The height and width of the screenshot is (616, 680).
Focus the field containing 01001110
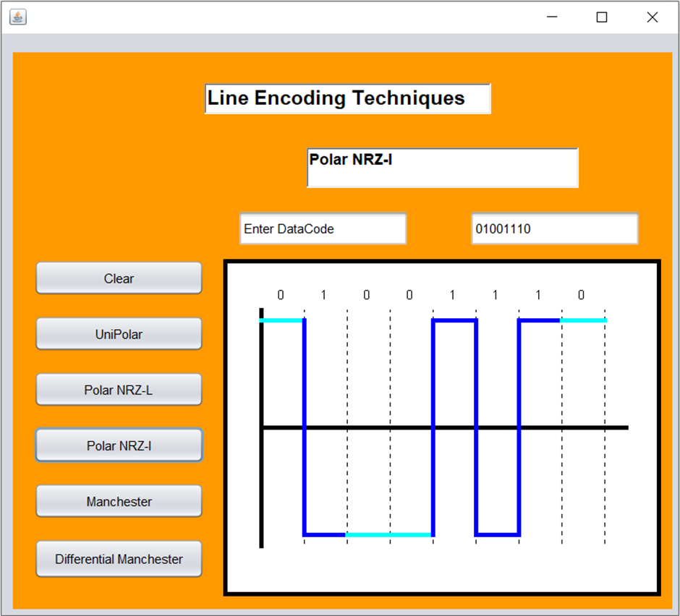coord(553,228)
